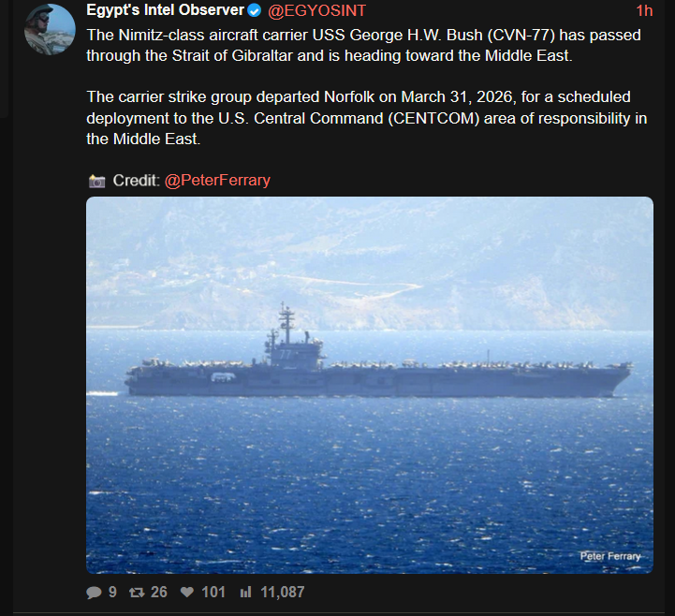Open the @EGYOSINT handle link
The width and height of the screenshot is (675, 616).
tap(316, 10)
